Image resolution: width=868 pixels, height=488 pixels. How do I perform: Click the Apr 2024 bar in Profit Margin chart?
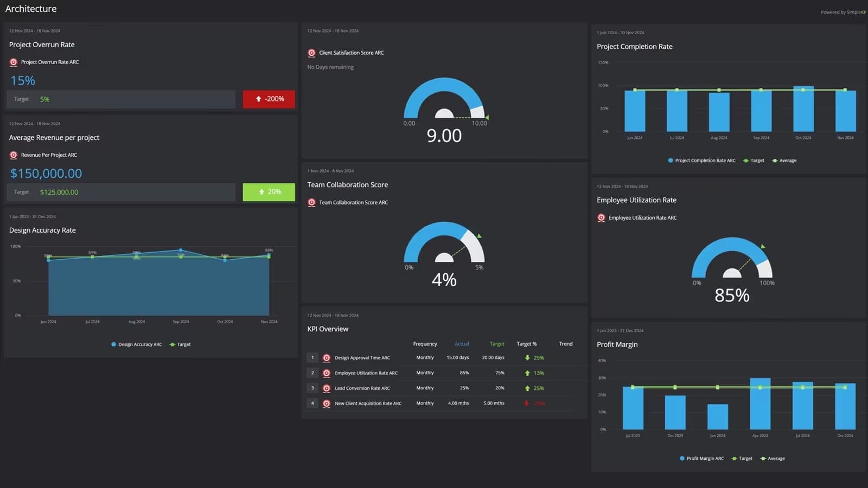(x=760, y=404)
